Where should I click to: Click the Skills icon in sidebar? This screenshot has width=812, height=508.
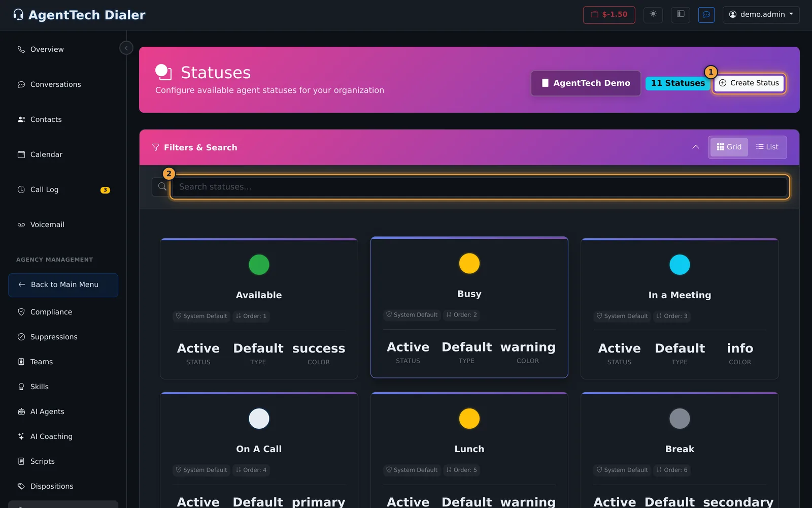21,387
